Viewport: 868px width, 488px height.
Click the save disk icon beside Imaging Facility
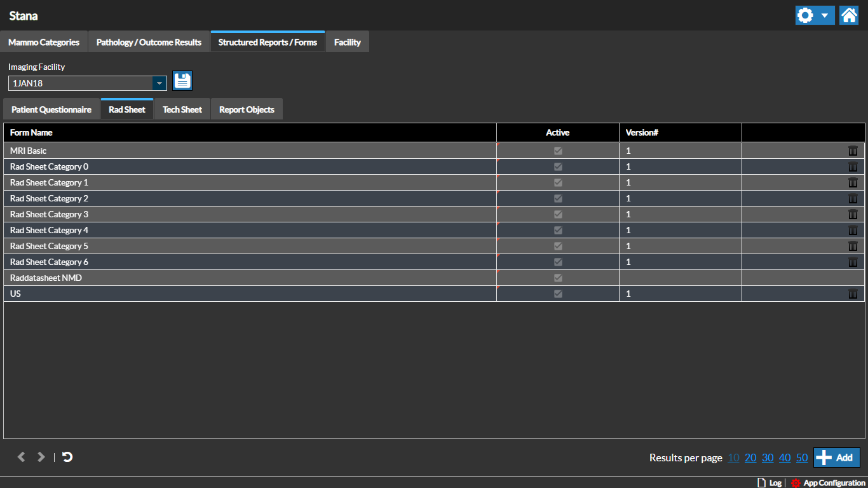pyautogui.click(x=182, y=81)
